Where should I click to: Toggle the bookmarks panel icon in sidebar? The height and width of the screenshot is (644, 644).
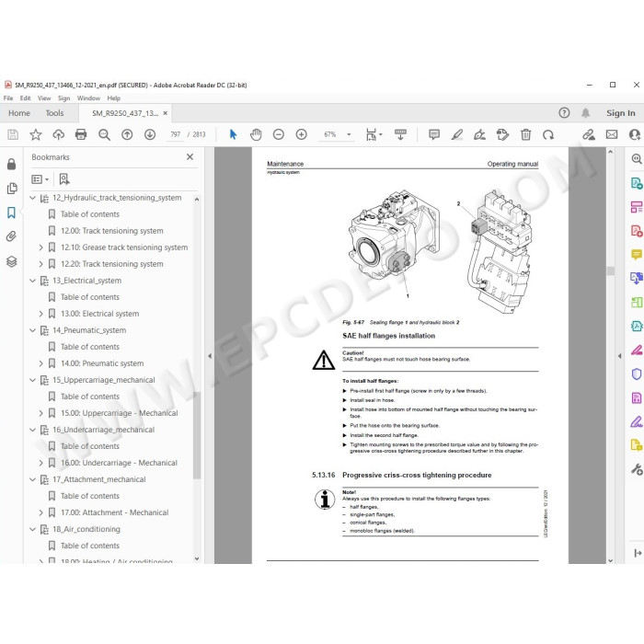pos(11,213)
